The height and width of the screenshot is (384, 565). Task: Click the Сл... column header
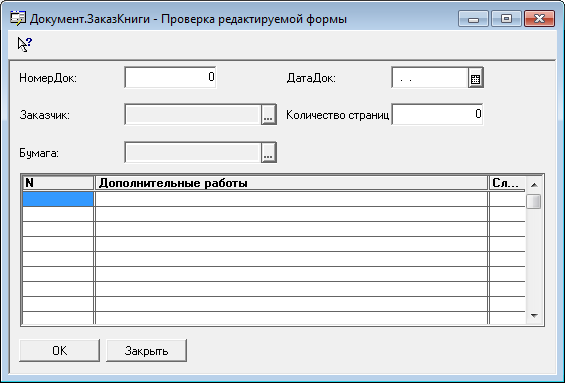[507, 183]
